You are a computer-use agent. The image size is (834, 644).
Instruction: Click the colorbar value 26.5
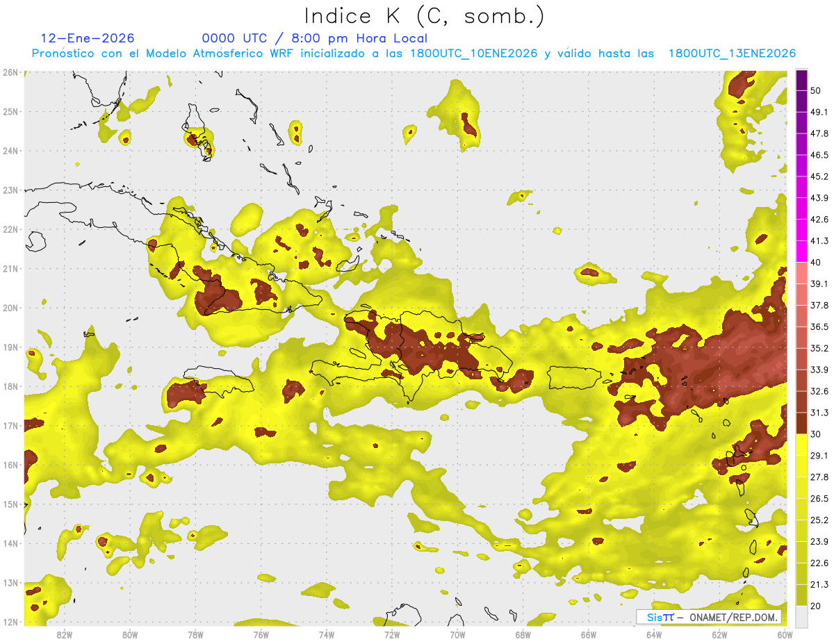click(x=819, y=499)
